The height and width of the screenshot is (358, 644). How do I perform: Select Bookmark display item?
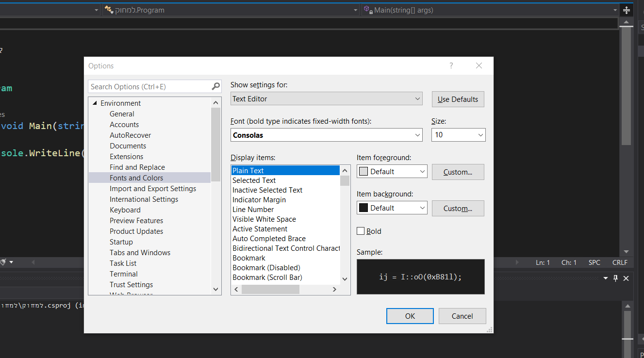(x=285, y=258)
